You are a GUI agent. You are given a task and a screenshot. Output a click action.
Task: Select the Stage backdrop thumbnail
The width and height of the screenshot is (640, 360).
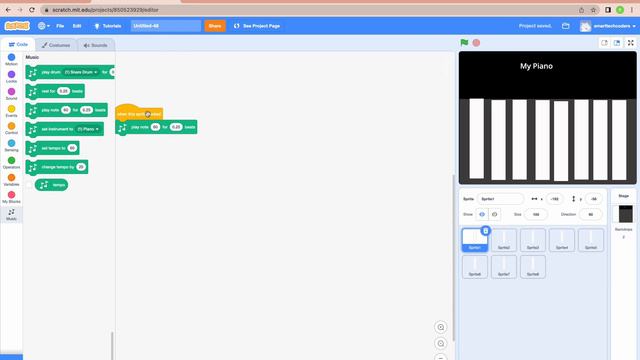coord(625,214)
